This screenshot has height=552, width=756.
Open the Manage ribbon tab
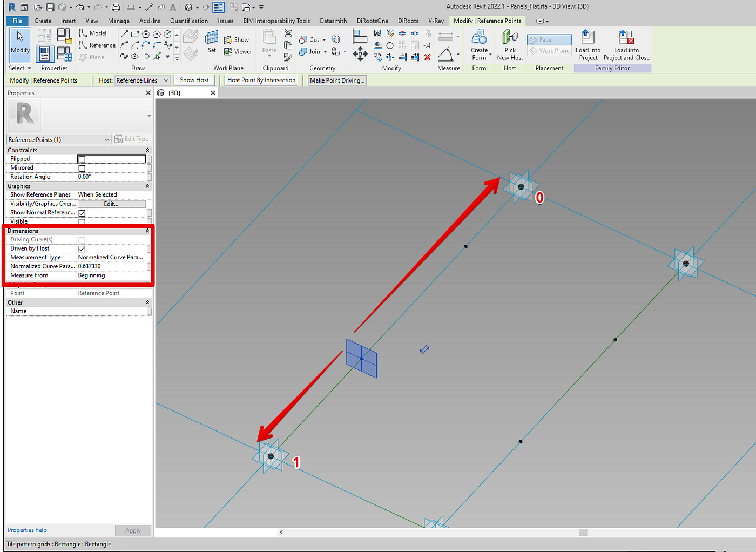tap(118, 21)
